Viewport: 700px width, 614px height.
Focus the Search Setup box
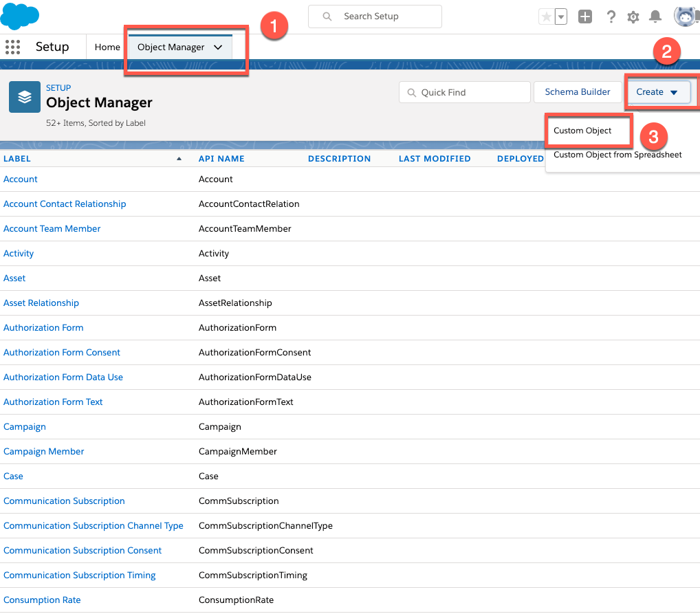[375, 17]
